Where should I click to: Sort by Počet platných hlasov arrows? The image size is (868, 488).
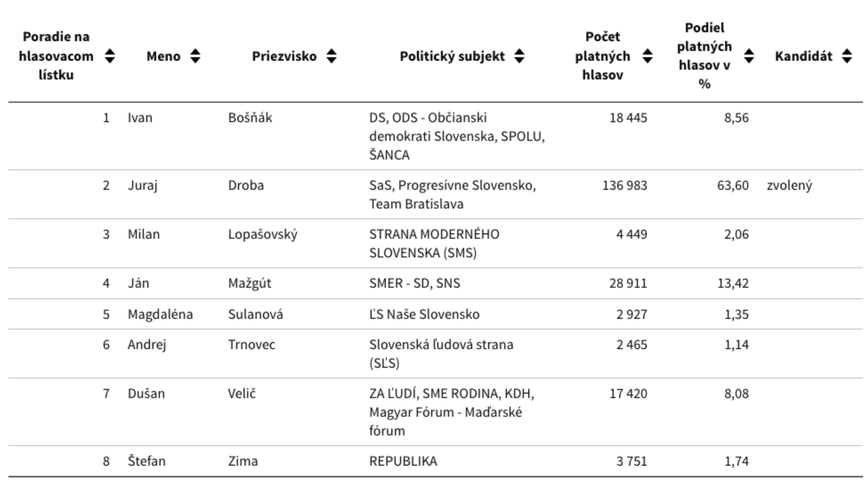tap(647, 56)
